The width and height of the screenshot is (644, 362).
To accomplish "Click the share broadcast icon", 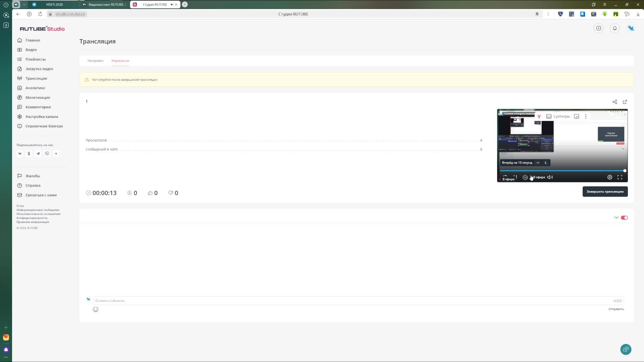I will (x=614, y=102).
